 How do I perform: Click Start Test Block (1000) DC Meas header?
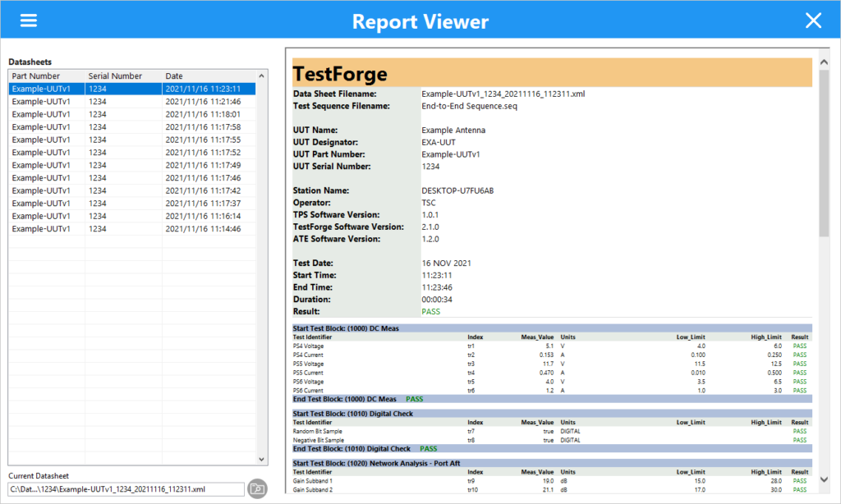pos(552,328)
